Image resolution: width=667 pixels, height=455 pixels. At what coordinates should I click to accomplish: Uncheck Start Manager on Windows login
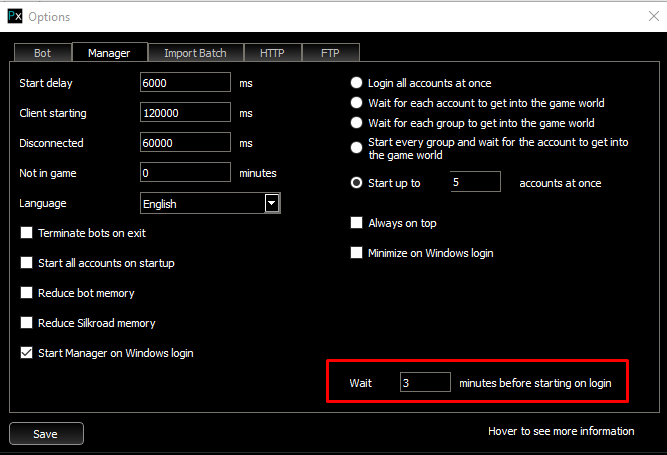pos(26,353)
